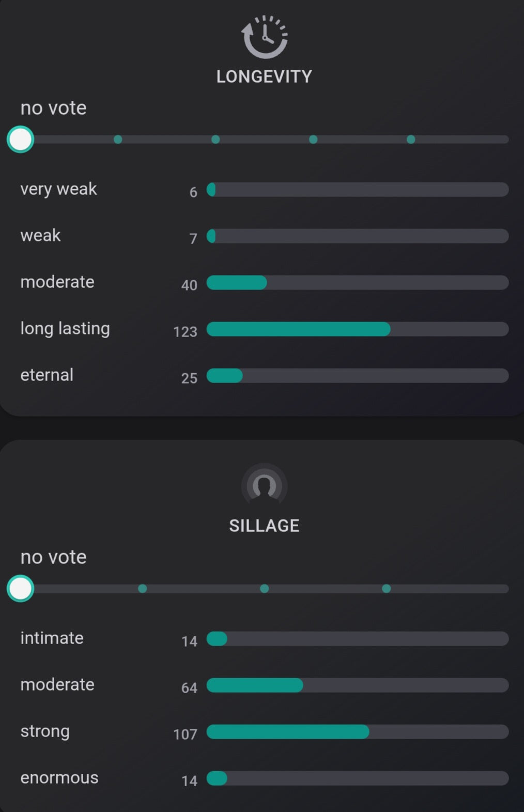Click the longevity clock icon
Viewport: 524px width, 812px height.
[264, 37]
